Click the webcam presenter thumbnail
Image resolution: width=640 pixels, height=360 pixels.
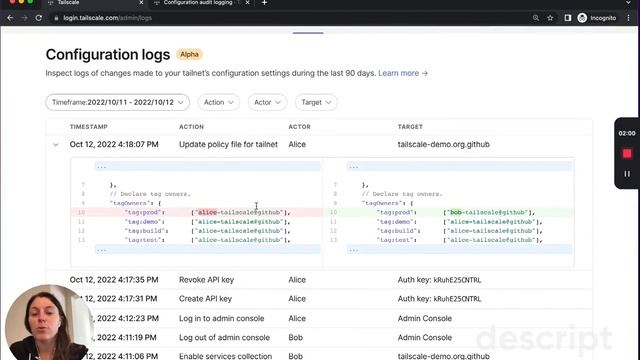point(49,322)
